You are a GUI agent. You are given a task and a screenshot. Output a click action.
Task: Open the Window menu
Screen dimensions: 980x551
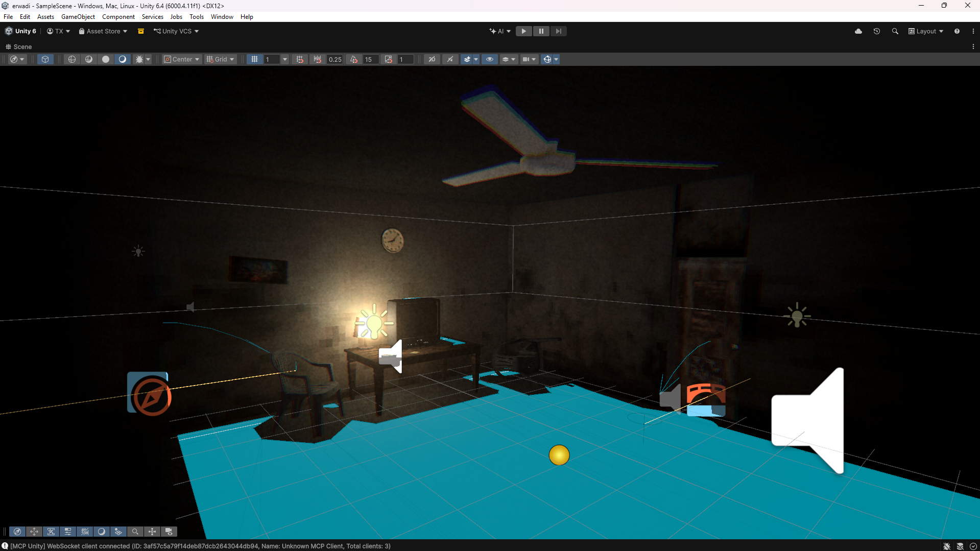coord(222,17)
